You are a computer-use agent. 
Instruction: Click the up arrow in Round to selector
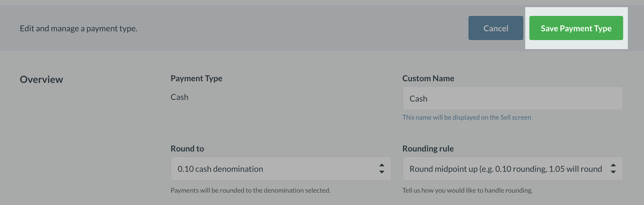(x=382, y=165)
